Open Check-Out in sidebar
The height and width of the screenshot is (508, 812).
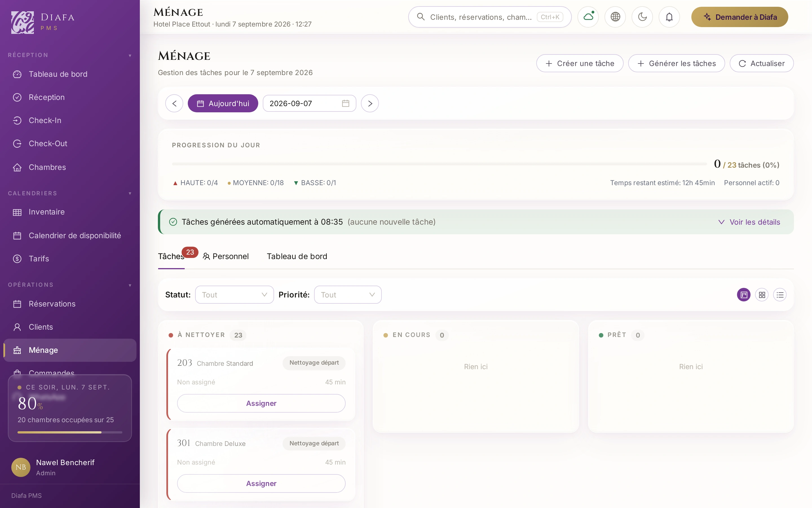pyautogui.click(x=70, y=143)
